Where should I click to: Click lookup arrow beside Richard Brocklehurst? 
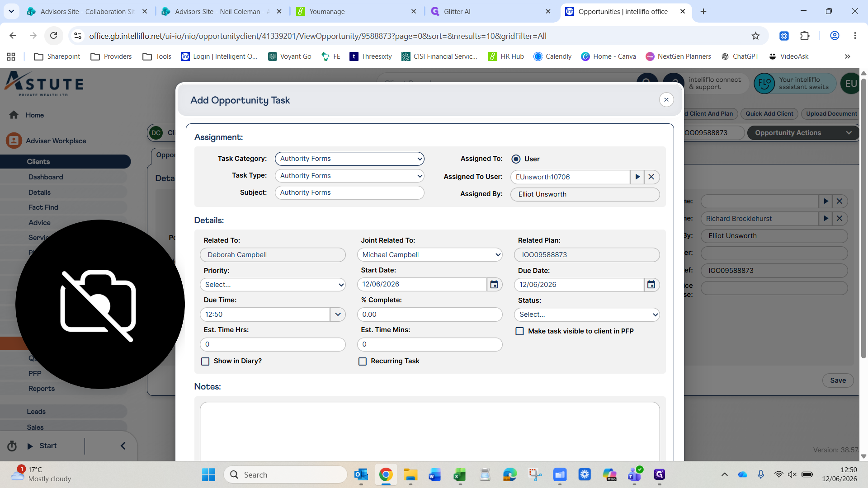pyautogui.click(x=826, y=219)
